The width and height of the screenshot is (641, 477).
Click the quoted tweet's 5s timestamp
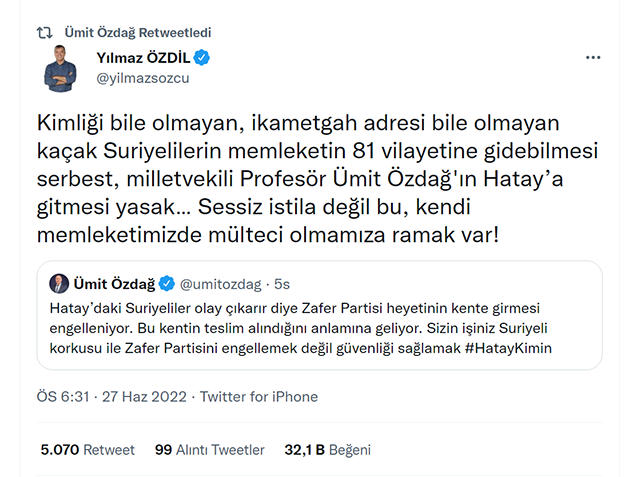[282, 284]
